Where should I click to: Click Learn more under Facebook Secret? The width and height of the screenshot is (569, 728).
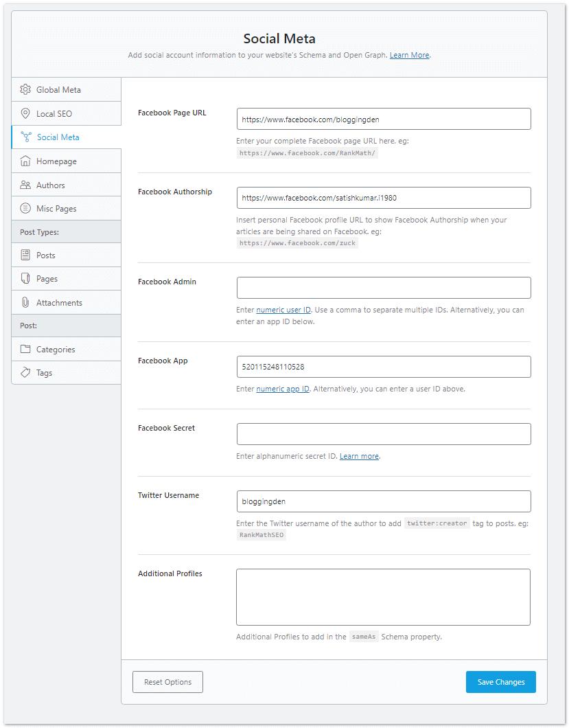tap(359, 457)
